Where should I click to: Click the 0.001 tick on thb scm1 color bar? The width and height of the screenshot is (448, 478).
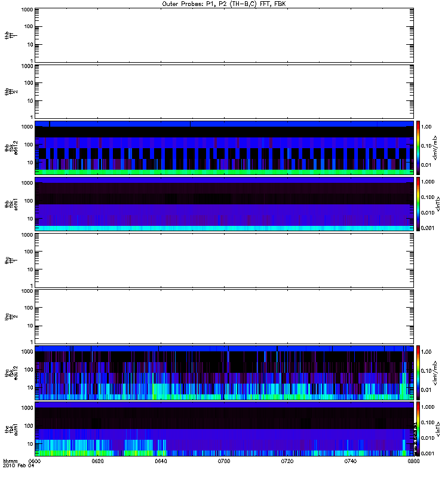[x=427, y=228]
